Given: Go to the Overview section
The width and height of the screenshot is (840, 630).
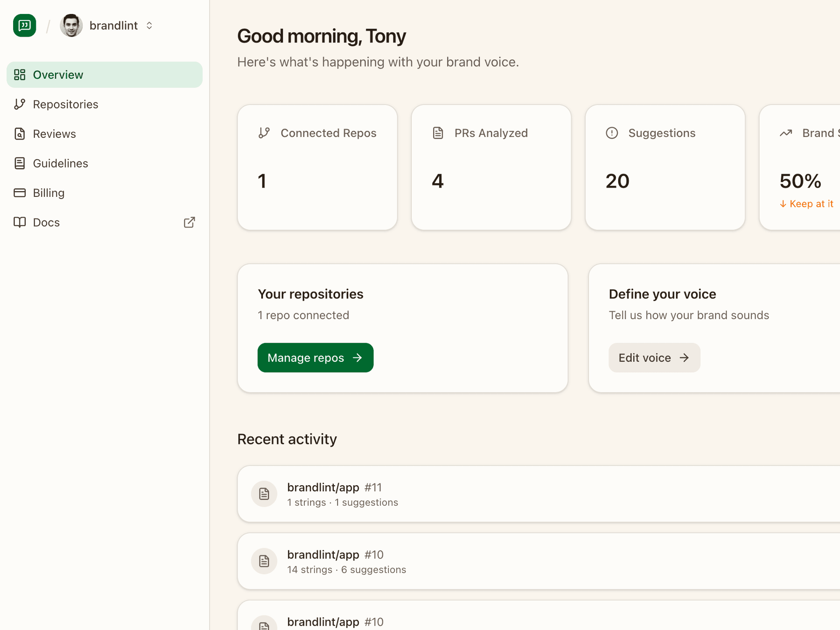Looking at the screenshot, I should pos(58,74).
